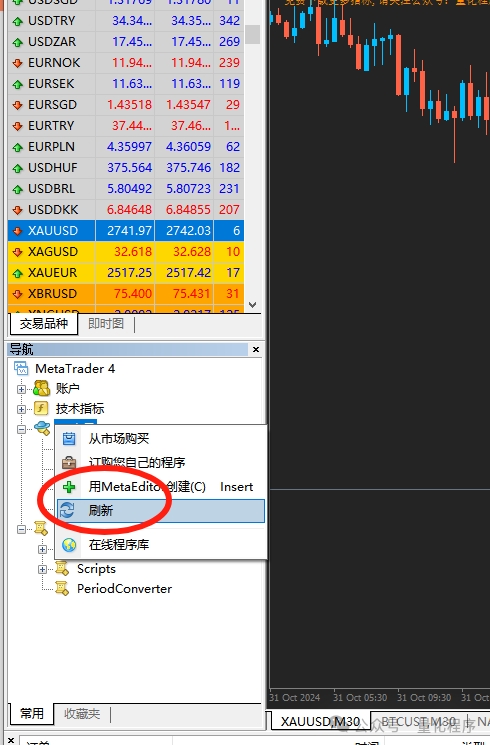490x745 pixels.
Task: Expand the Scripts folder node
Action: click(x=42, y=569)
